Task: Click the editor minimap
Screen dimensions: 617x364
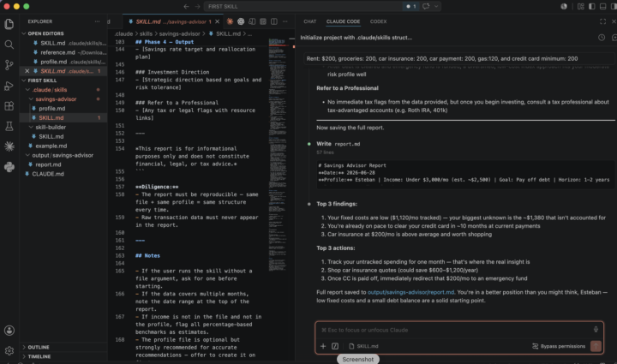Action: (278, 155)
